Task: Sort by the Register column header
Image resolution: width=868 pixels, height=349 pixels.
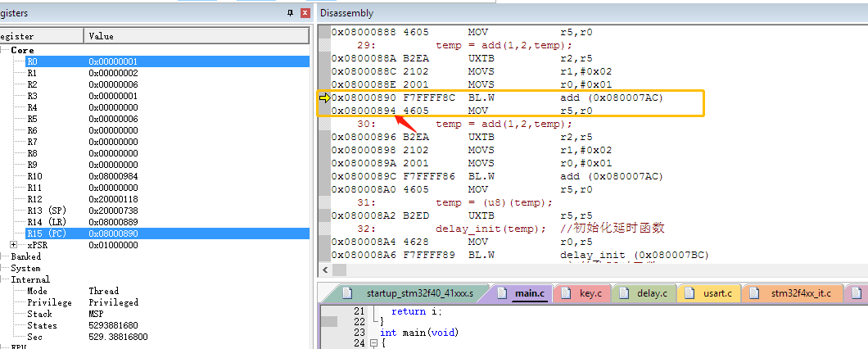Action: (x=42, y=36)
